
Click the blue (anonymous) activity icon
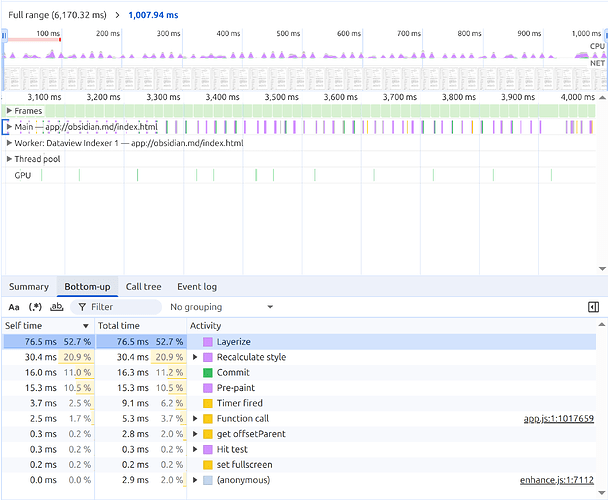[208, 480]
